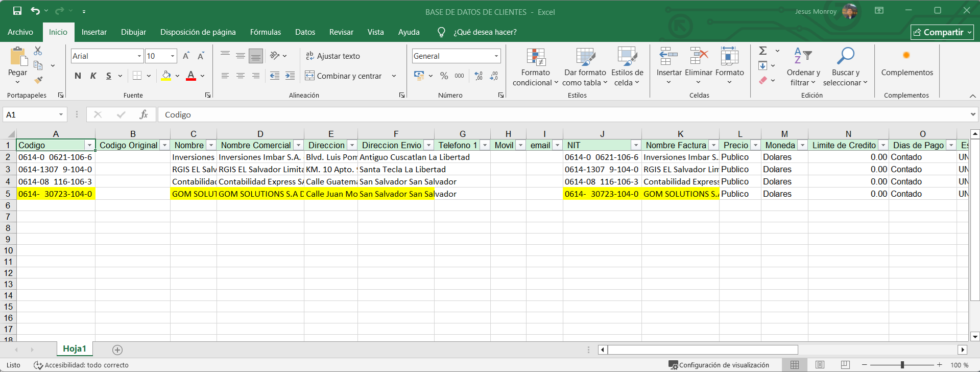Image resolution: width=980 pixels, height=372 pixels.
Task: Toggle italic K formatting
Action: tap(93, 76)
